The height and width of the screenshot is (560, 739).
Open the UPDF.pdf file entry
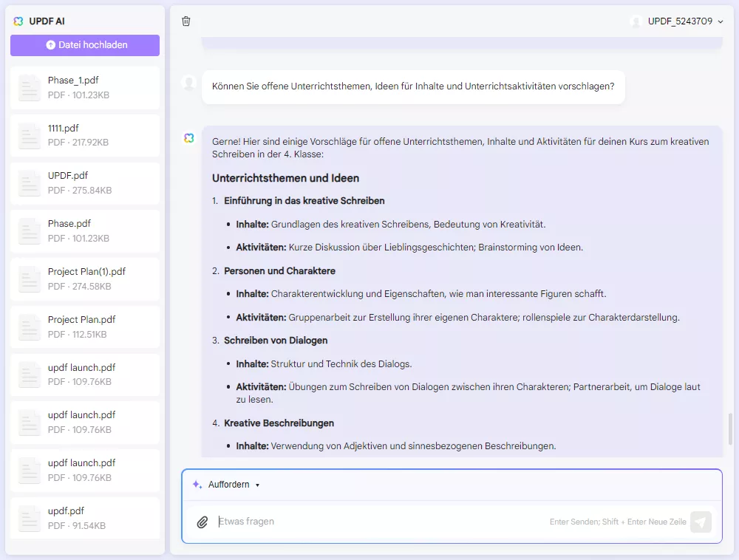[84, 182]
